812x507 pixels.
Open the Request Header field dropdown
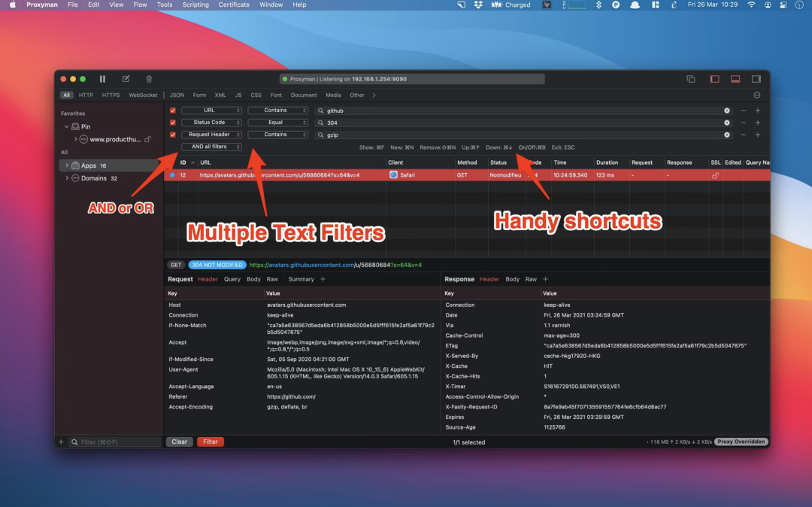pos(211,135)
